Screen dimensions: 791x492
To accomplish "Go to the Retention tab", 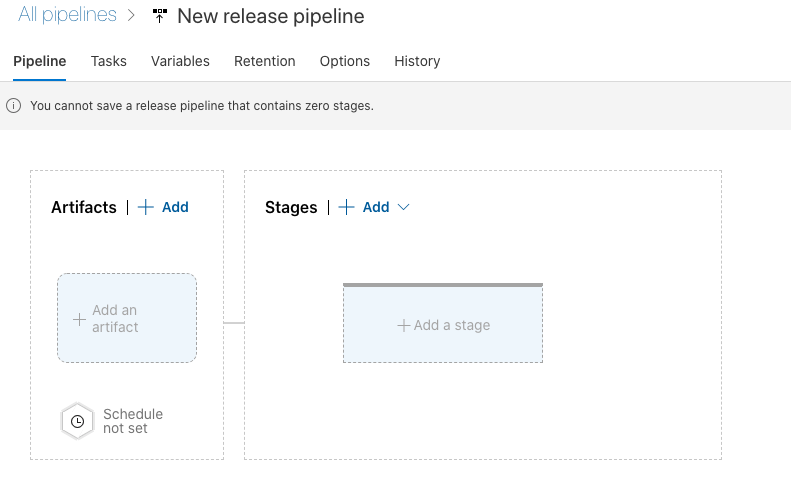I will [264, 61].
